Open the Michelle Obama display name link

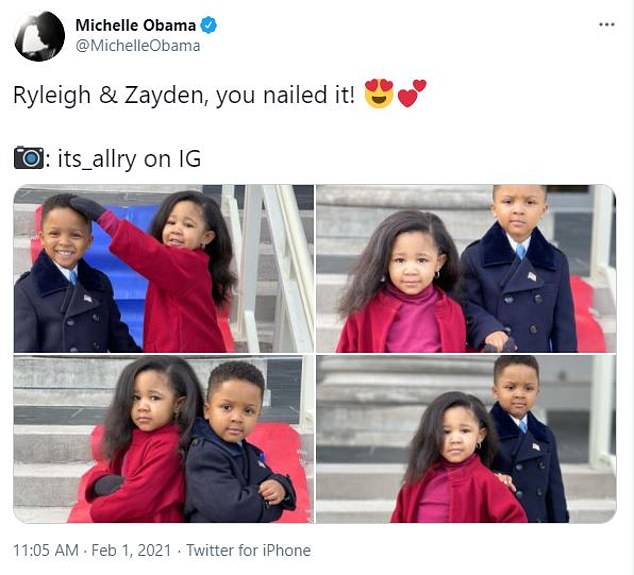[135, 25]
